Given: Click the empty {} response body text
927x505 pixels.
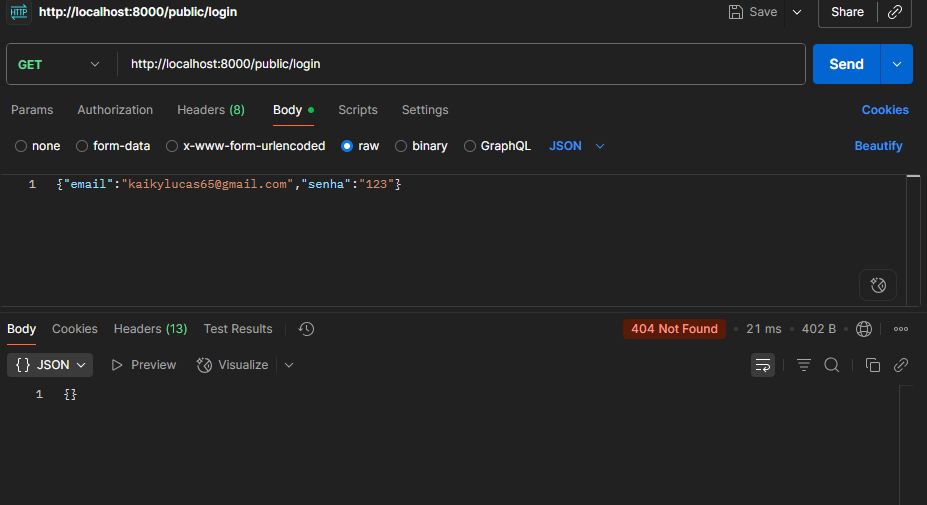Looking at the screenshot, I should 70,394.
